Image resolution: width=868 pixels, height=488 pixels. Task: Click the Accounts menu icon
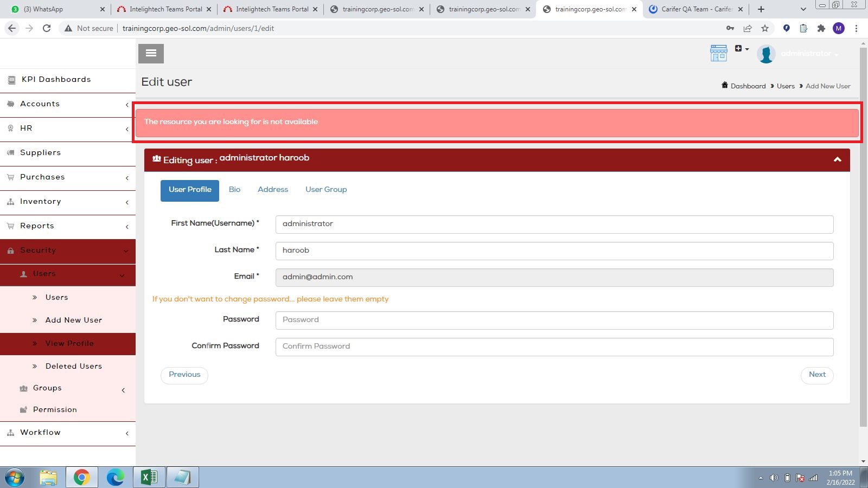[10, 104]
